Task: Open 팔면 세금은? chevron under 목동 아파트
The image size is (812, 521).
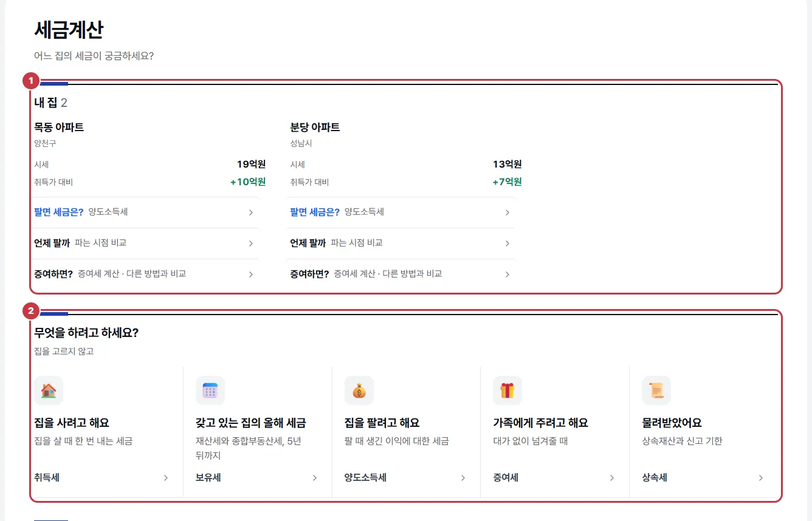Action: pyautogui.click(x=251, y=213)
